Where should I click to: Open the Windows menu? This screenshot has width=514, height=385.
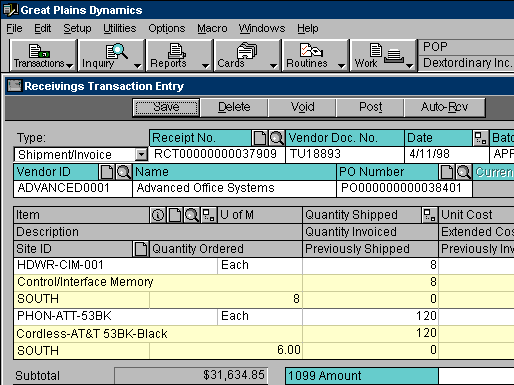pos(262,29)
